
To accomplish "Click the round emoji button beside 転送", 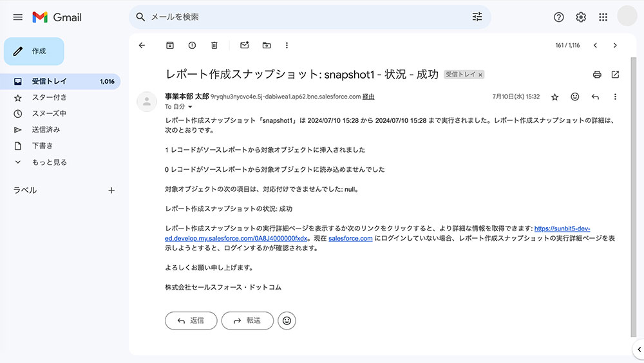I will point(287,321).
